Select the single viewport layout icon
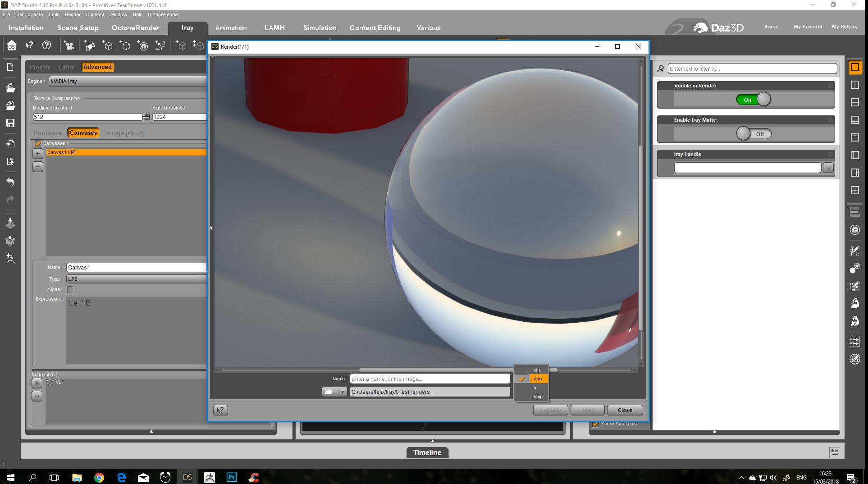The image size is (868, 484). pos(854,67)
